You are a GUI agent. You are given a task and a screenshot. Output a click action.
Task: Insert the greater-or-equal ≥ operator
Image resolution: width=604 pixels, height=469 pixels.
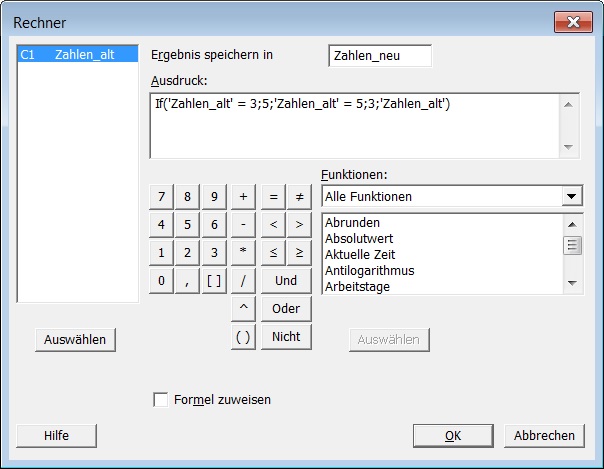click(x=299, y=253)
